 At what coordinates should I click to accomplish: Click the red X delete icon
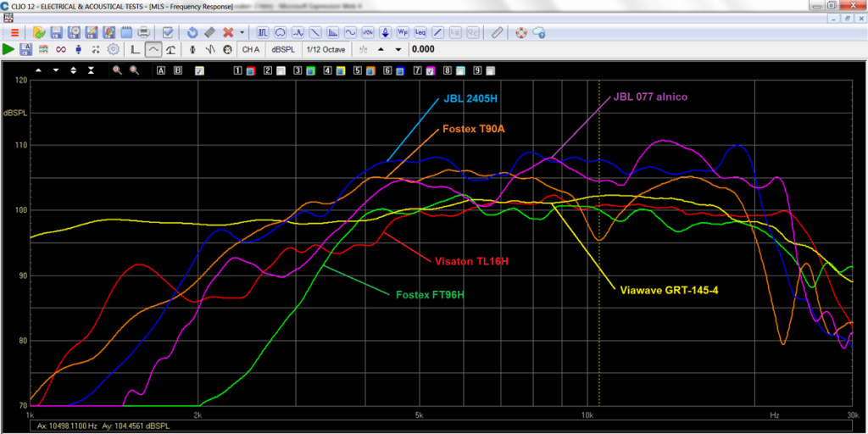tap(227, 32)
